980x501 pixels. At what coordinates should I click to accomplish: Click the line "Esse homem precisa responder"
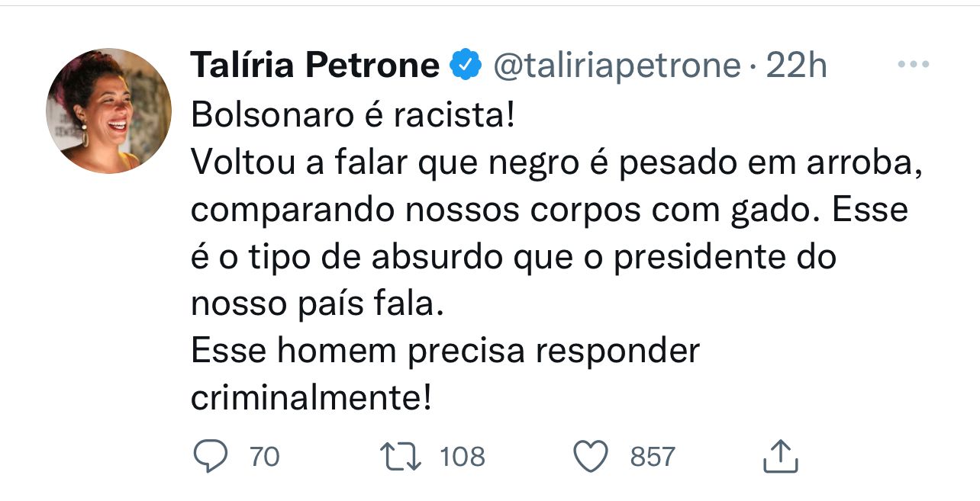tap(445, 352)
